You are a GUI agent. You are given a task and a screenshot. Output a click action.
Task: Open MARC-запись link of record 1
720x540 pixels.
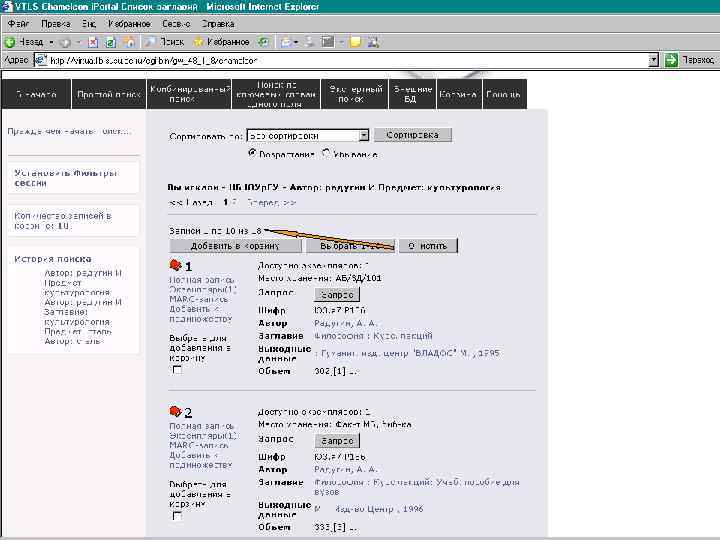198,299
